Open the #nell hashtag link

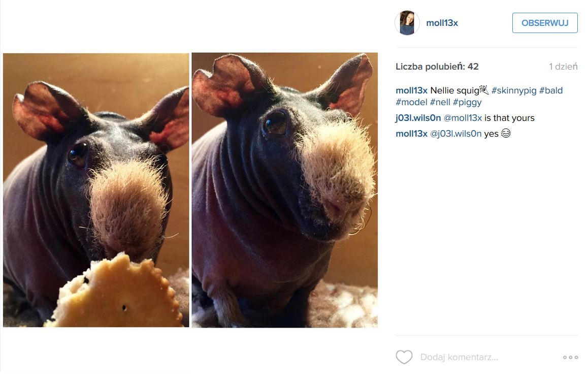[x=440, y=102]
